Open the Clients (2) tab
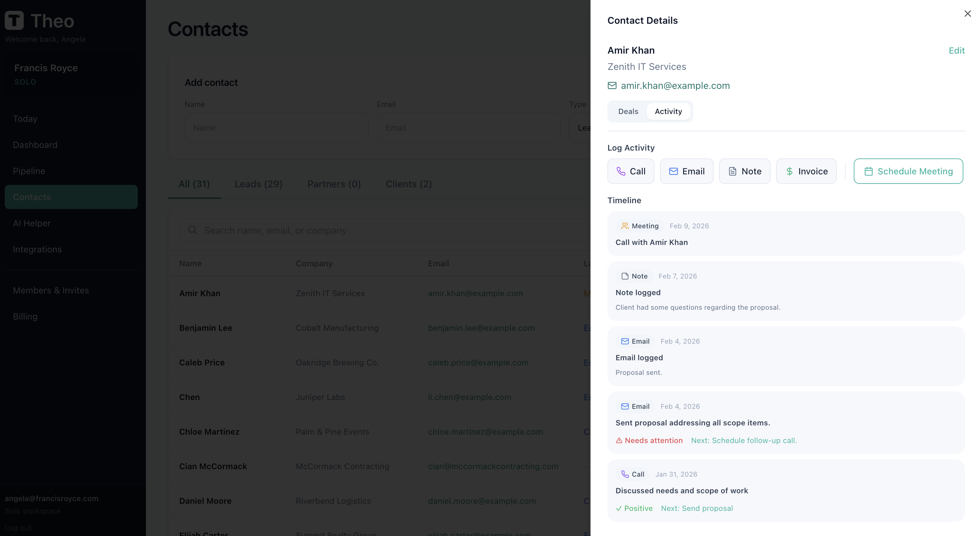The width and height of the screenshot is (980, 536). pyautogui.click(x=409, y=184)
